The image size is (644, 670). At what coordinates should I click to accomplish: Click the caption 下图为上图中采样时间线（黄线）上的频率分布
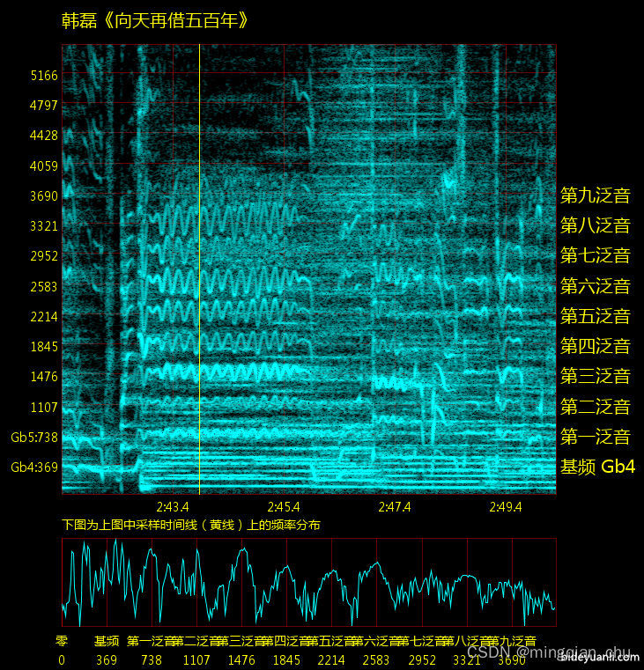tap(190, 525)
